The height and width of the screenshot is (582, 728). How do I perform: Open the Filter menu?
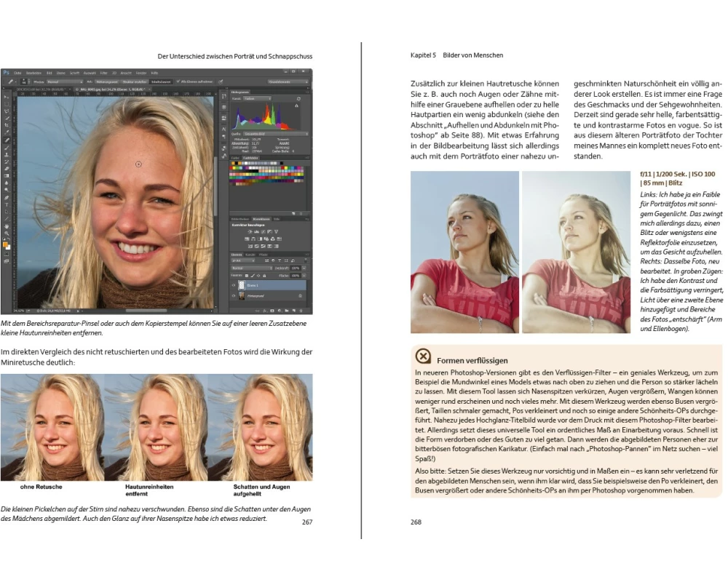103,73
